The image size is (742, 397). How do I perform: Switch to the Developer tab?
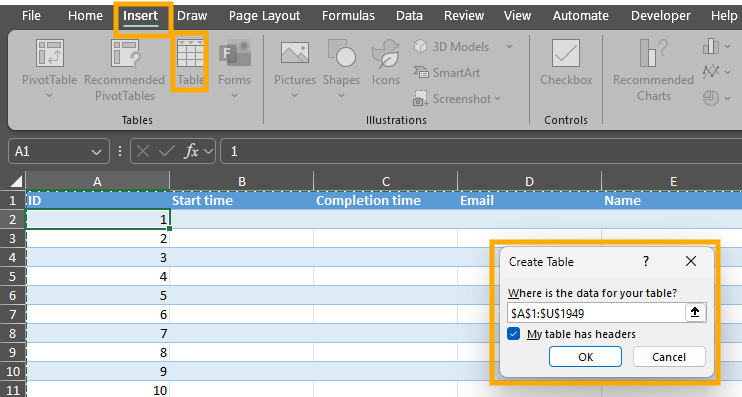click(661, 16)
